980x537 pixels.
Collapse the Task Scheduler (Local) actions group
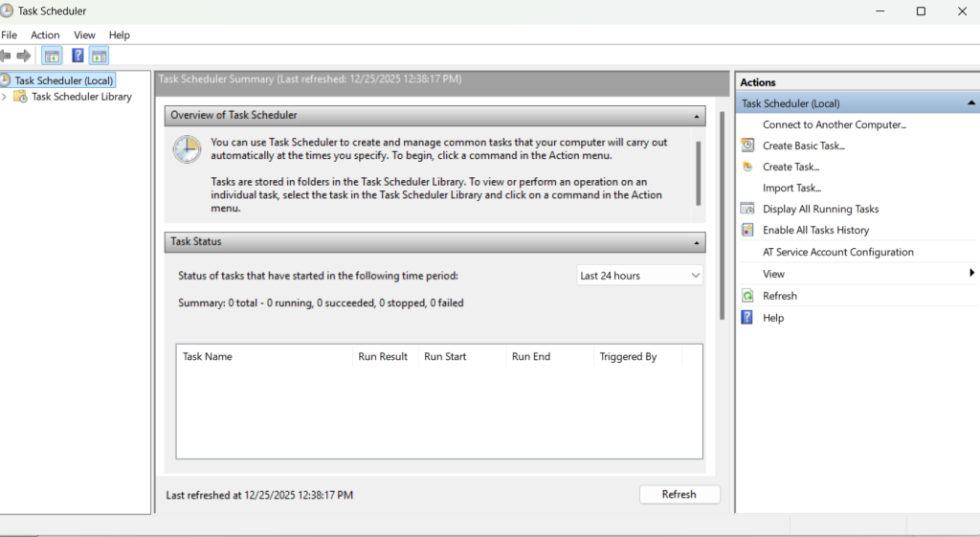point(971,102)
